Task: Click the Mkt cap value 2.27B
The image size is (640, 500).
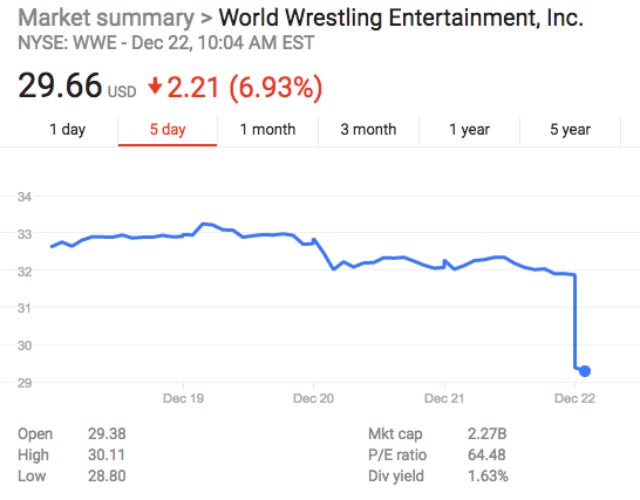Action: [488, 436]
